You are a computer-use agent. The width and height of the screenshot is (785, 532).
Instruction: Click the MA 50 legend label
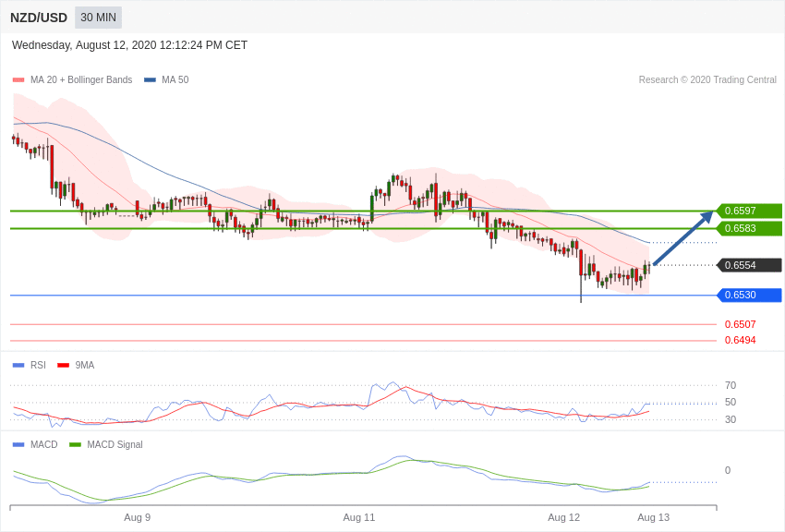pos(175,79)
